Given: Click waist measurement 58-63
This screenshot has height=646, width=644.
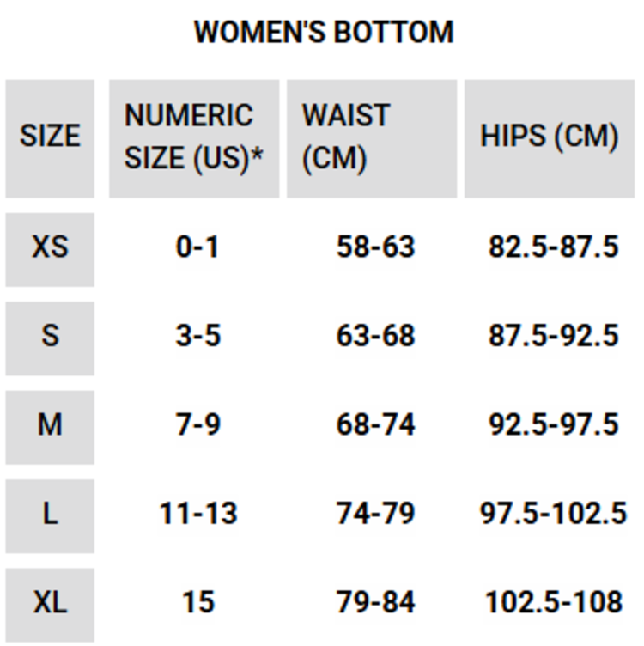Looking at the screenshot, I should tap(375, 247).
